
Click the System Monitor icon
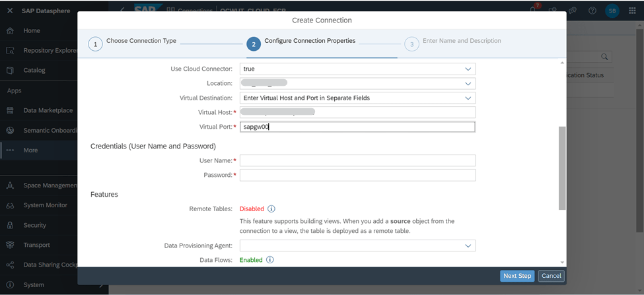click(11, 205)
